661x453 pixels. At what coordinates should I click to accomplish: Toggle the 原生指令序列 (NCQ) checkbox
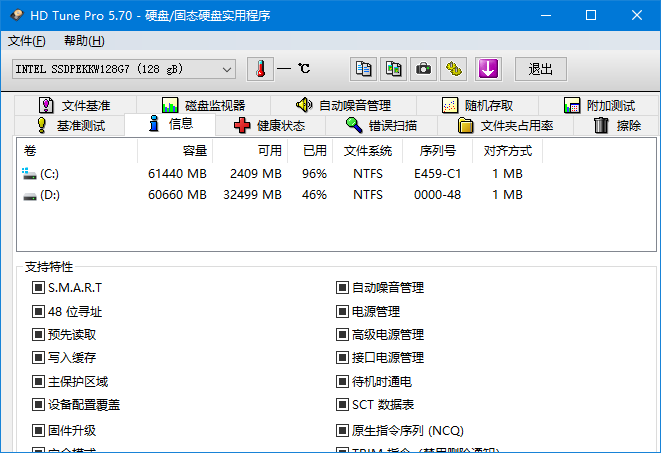[342, 431]
